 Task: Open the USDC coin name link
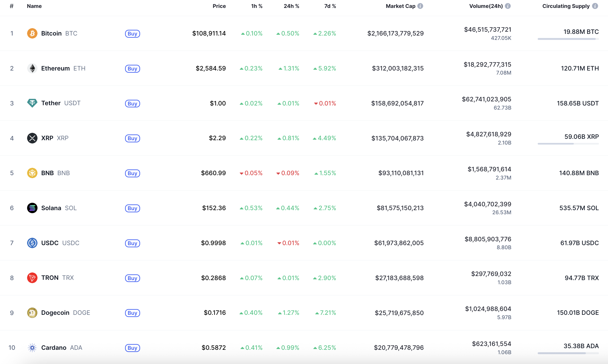[x=50, y=243]
